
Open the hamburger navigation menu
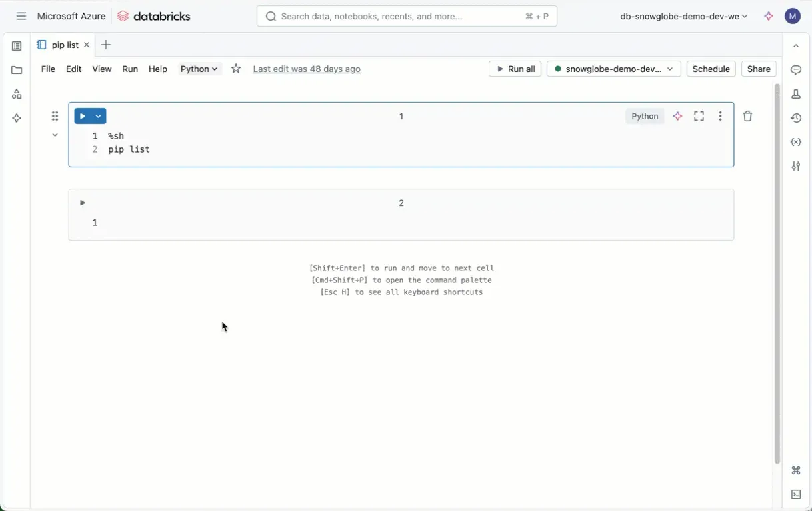click(x=21, y=16)
